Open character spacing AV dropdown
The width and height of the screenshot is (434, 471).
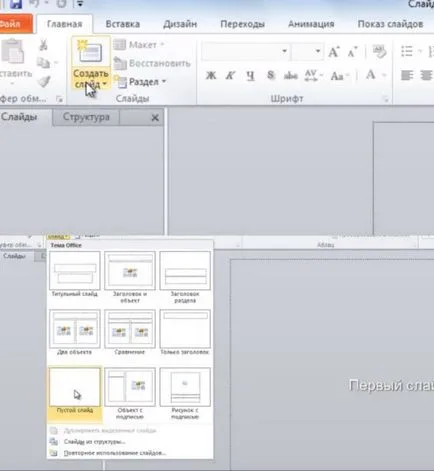coord(314,76)
